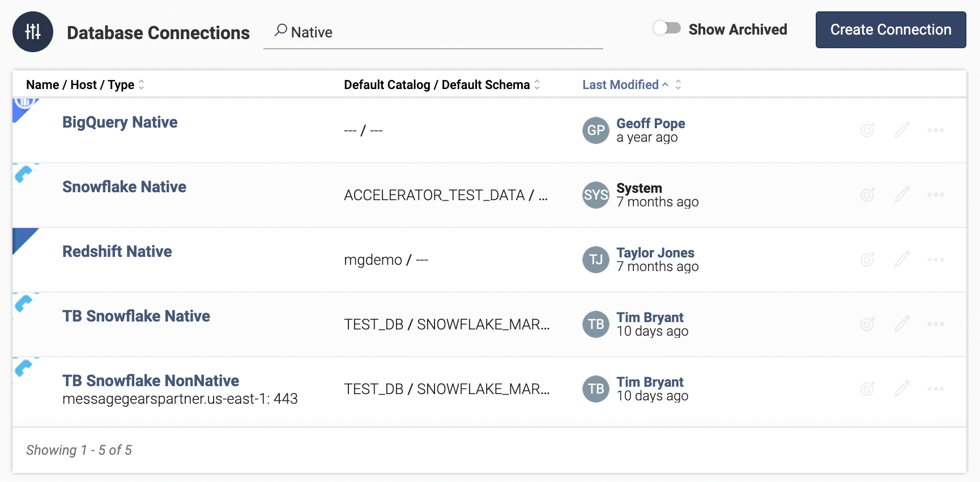Edit the Redshift Native connection pencil
The height and width of the screenshot is (482, 980).
(x=902, y=259)
